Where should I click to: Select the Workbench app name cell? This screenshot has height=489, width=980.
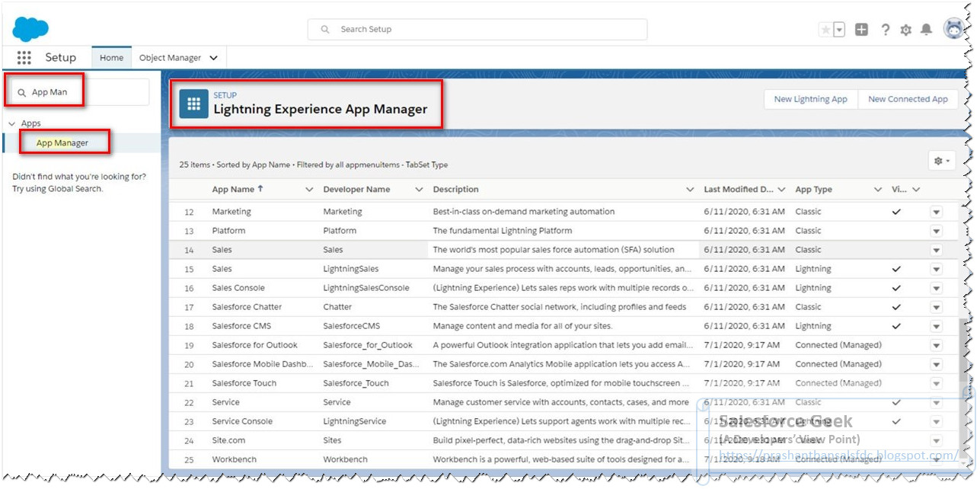tap(234, 459)
